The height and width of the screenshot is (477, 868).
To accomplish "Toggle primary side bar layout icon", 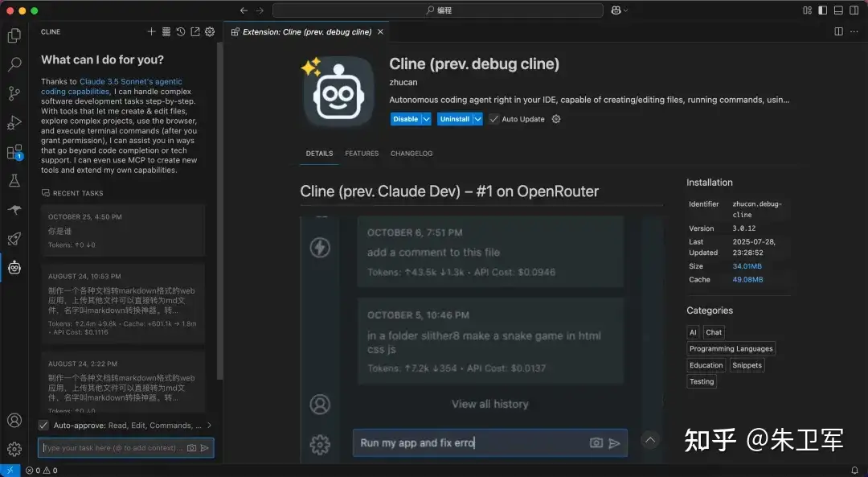I will click(823, 10).
